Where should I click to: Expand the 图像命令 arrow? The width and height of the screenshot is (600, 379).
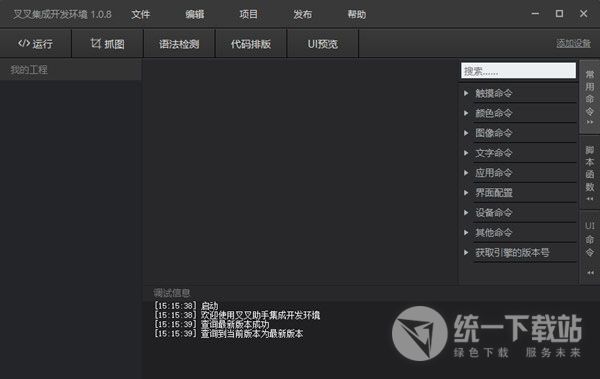466,133
